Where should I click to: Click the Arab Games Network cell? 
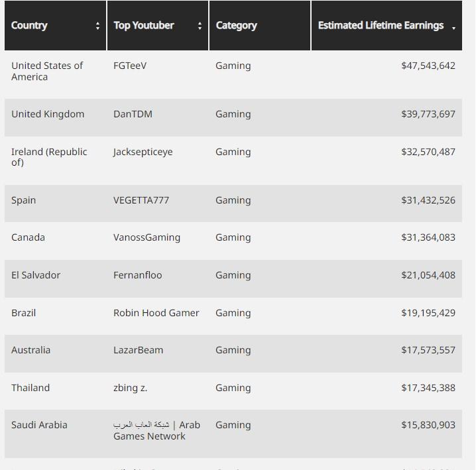click(x=156, y=430)
